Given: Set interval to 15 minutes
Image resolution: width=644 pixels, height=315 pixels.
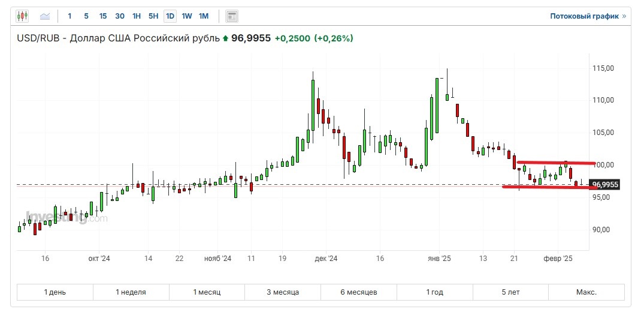Looking at the screenshot, I should tap(102, 16).
